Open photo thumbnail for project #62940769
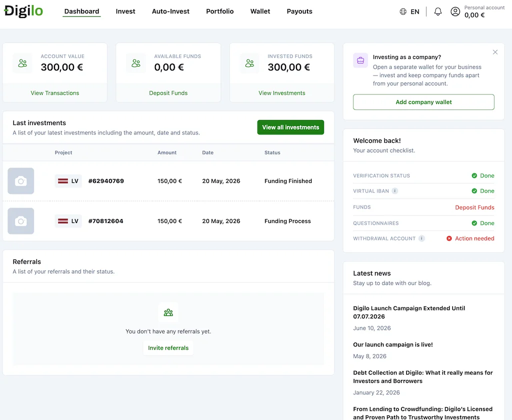 pos(21,181)
